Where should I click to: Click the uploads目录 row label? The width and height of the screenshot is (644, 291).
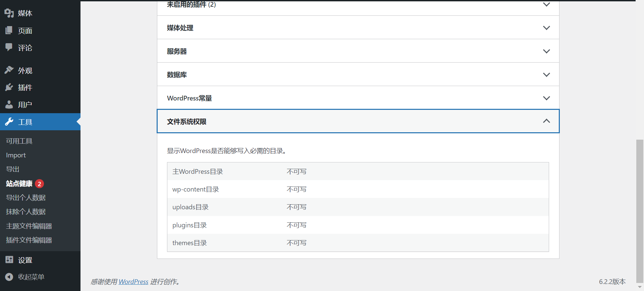191,207
